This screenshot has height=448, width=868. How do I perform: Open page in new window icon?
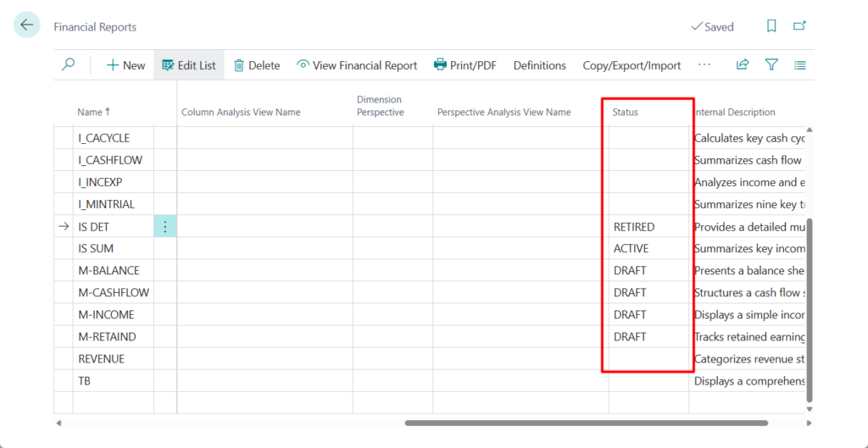(x=799, y=26)
